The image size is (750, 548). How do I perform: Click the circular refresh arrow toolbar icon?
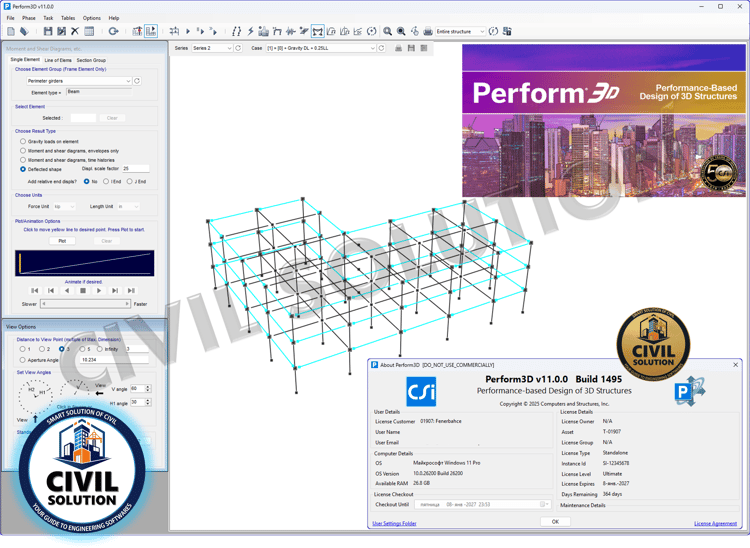[113, 31]
